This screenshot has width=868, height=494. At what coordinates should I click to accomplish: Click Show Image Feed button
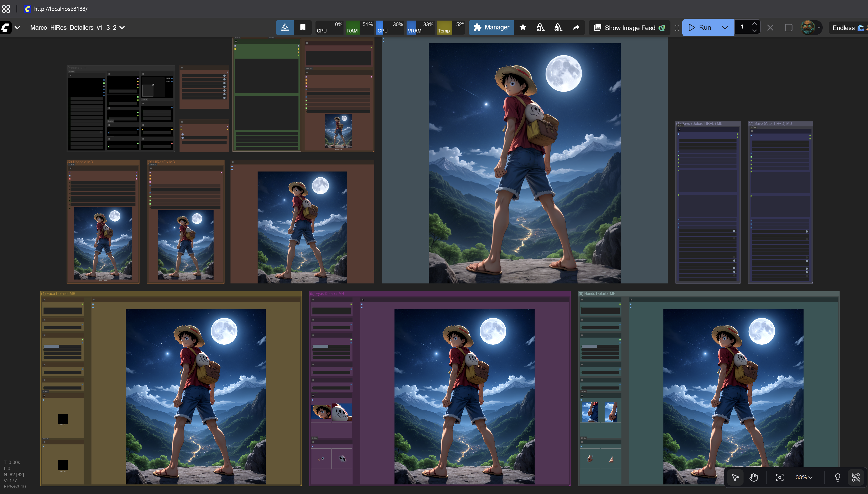click(630, 28)
